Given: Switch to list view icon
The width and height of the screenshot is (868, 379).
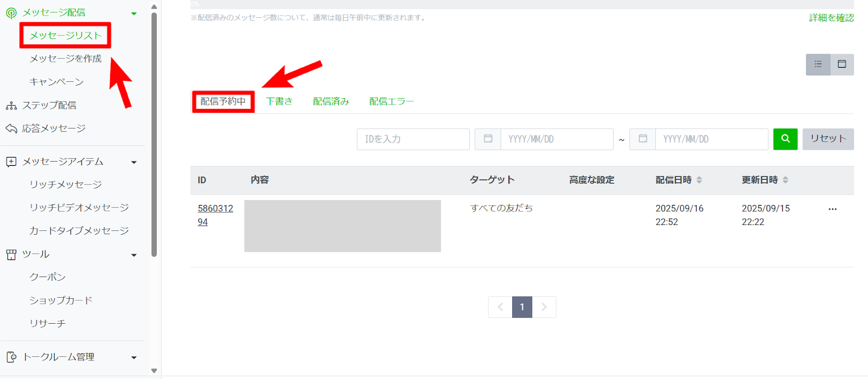Looking at the screenshot, I should [x=818, y=64].
